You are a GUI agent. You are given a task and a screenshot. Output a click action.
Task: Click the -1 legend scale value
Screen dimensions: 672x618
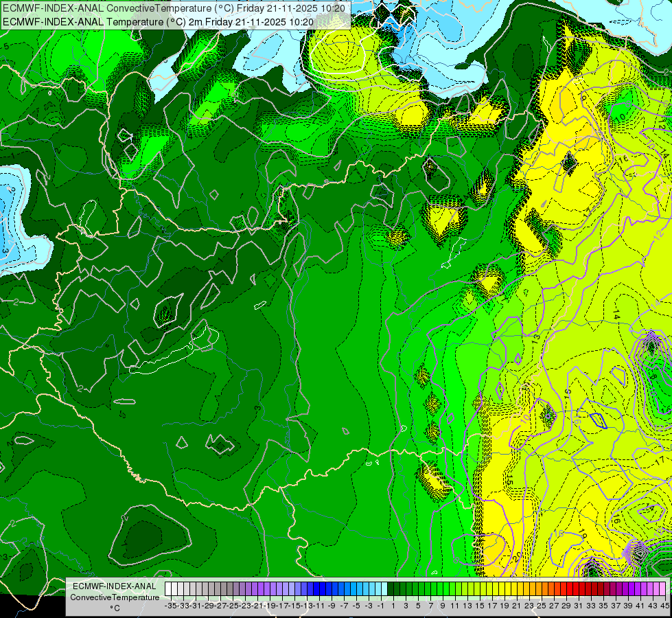point(380,606)
